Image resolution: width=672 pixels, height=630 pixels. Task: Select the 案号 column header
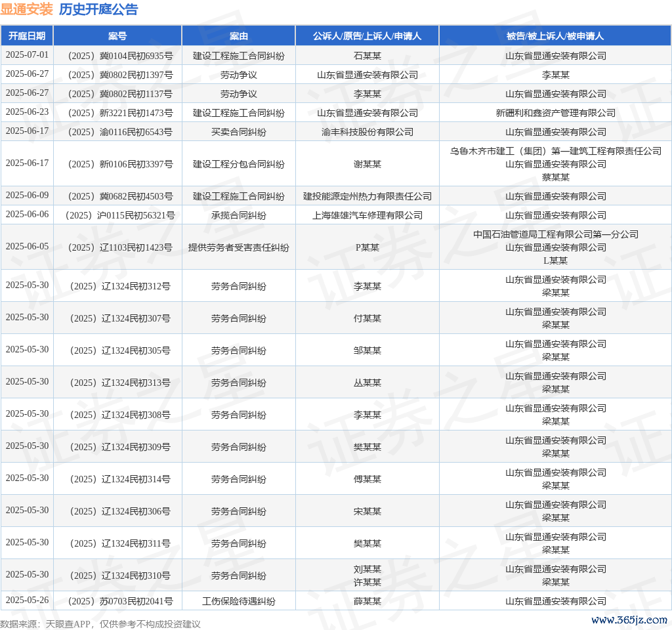(x=117, y=36)
